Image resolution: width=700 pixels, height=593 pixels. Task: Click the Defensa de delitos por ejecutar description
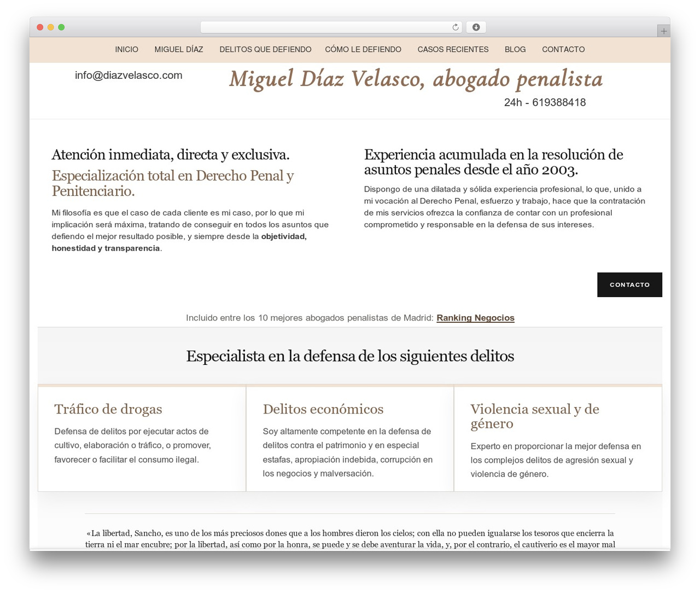click(132, 445)
